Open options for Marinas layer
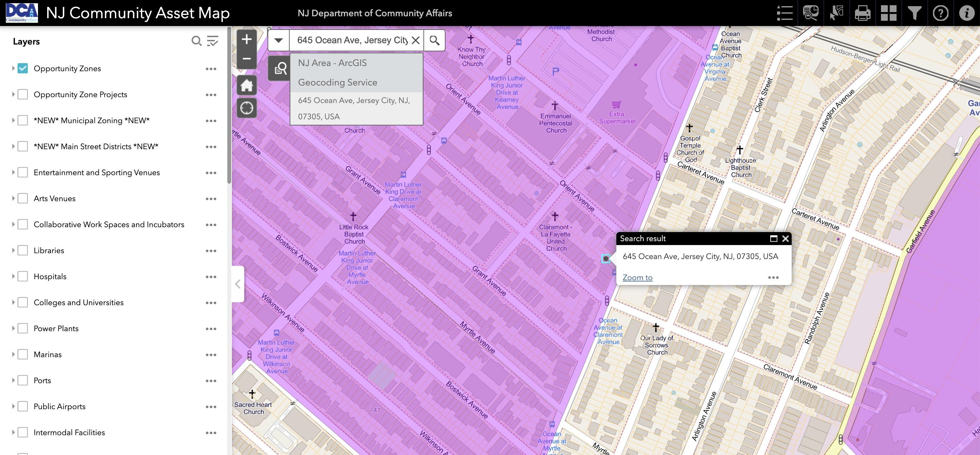This screenshot has height=455, width=980. click(x=211, y=355)
